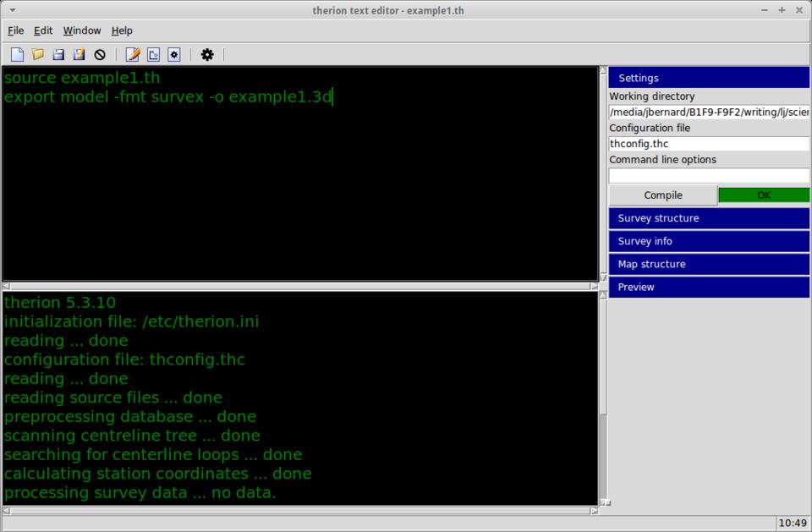Viewport: 812px width, 532px height.
Task: Expand the Survey info section
Action: [709, 241]
